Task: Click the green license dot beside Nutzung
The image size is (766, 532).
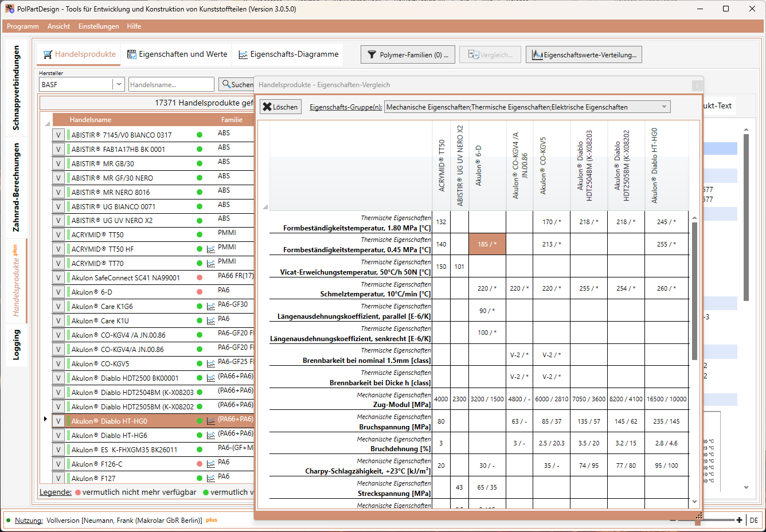Action: click(8, 521)
